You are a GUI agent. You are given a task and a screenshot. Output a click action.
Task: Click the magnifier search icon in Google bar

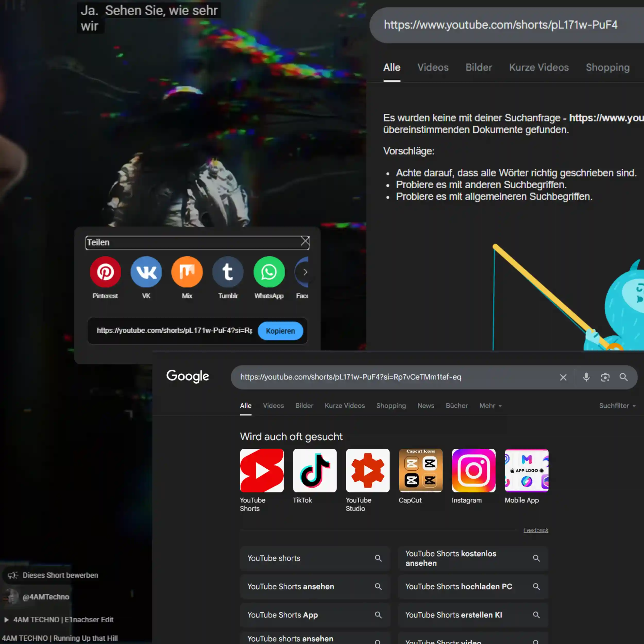[623, 377]
